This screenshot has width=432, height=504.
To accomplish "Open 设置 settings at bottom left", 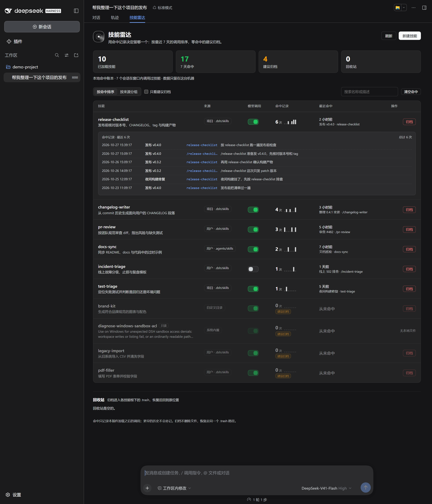I will click(14, 495).
